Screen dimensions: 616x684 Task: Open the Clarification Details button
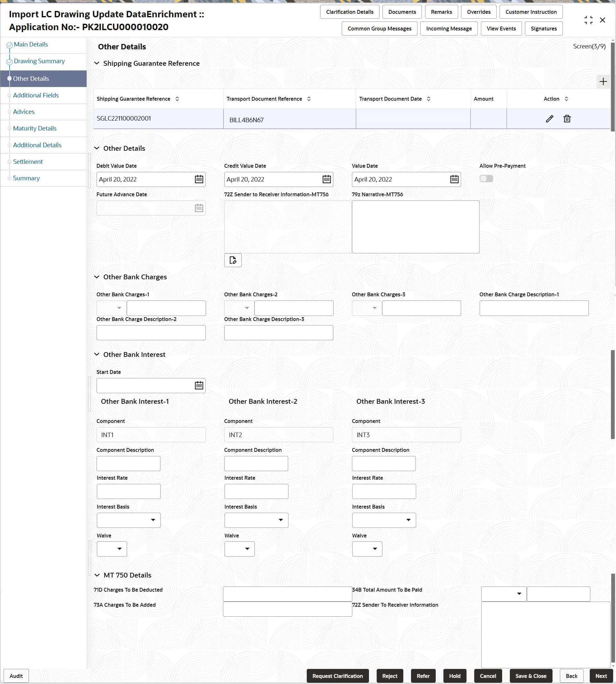click(x=350, y=12)
